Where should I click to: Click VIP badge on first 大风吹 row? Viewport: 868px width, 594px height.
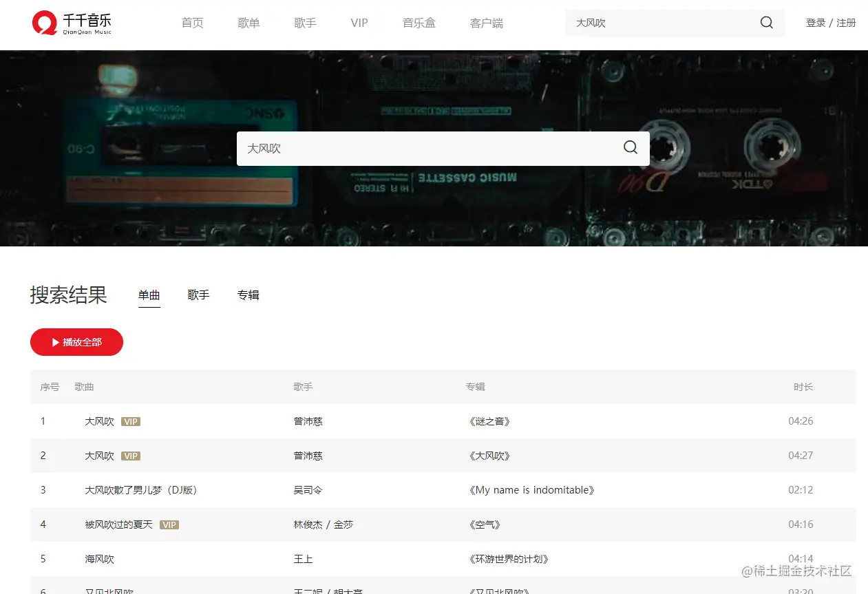pyautogui.click(x=131, y=421)
